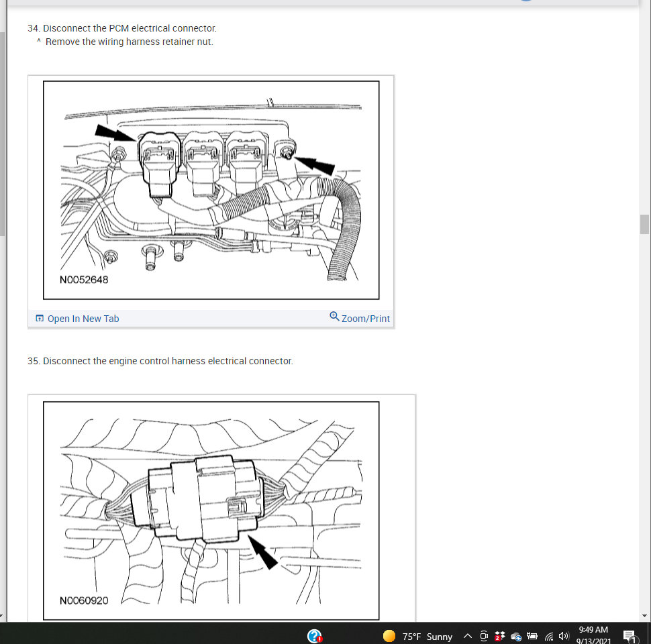This screenshot has height=644, width=651.
Task: Open the Dropbox tray icon
Action: pyautogui.click(x=499, y=636)
